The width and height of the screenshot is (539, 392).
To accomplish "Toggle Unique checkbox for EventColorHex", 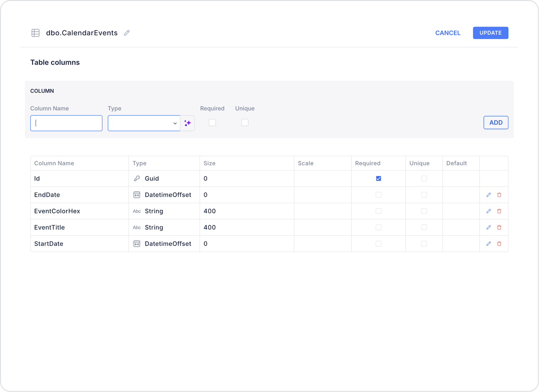I will click(424, 211).
